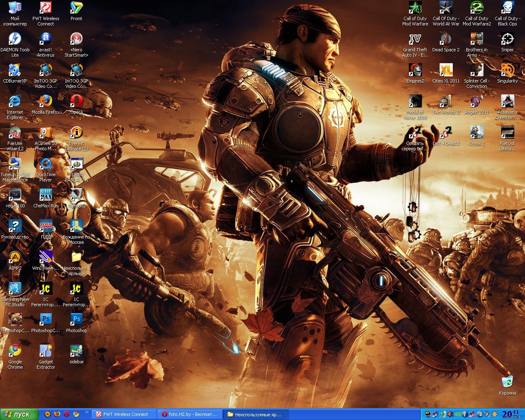Select the CDBurnerXP desktop shortcut
This screenshot has height=420, width=525.
15,73
